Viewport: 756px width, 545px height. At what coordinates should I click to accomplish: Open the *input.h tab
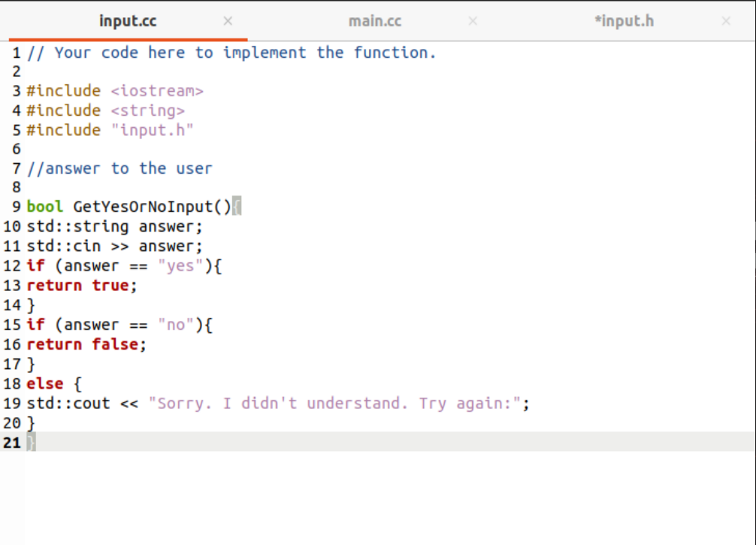[x=624, y=21]
